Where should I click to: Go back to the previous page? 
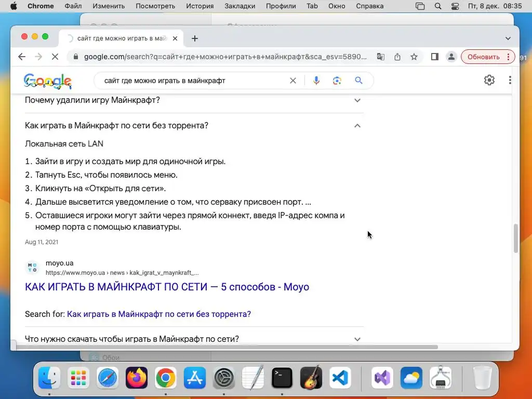click(22, 57)
